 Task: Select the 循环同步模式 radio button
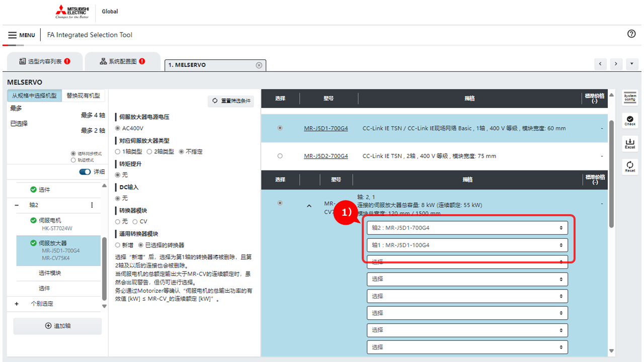pyautogui.click(x=73, y=154)
